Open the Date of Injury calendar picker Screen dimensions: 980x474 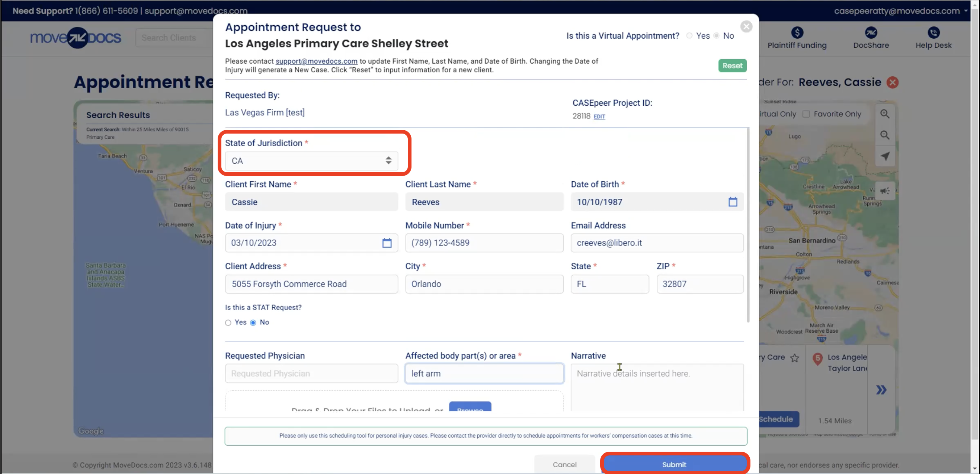click(x=387, y=243)
